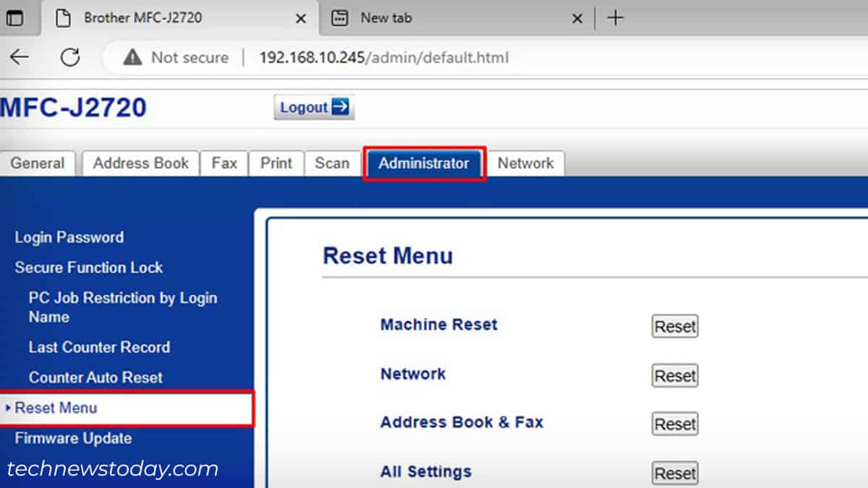Click the Machine Reset label

[x=439, y=325]
